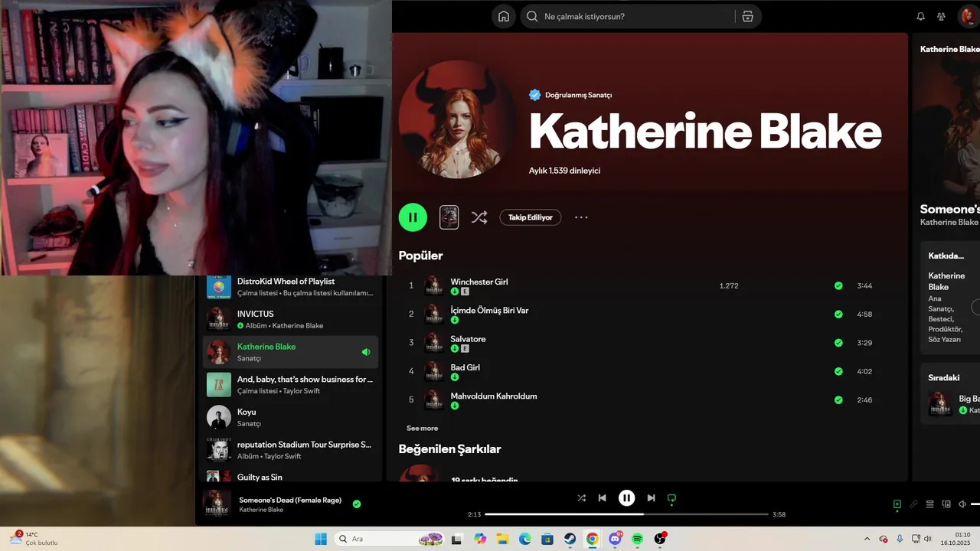The width and height of the screenshot is (980, 551).
Task: Toggle saved checkmark for Salvatore
Action: (838, 343)
